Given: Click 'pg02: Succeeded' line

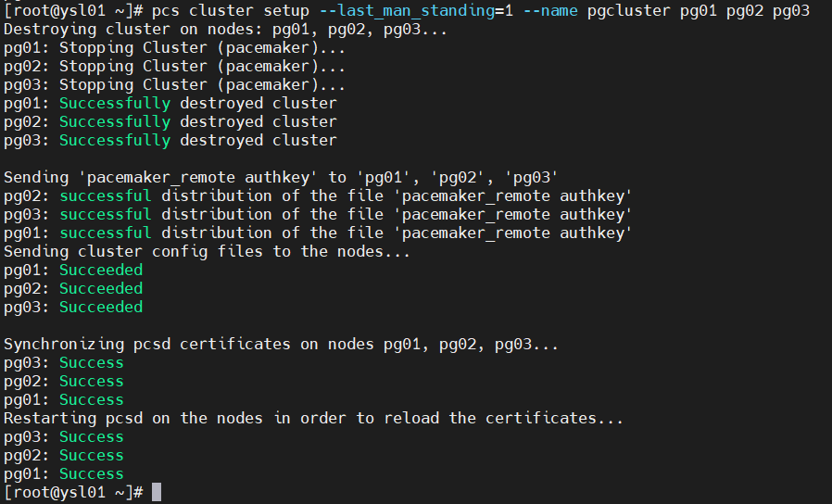Looking at the screenshot, I should click(73, 289).
